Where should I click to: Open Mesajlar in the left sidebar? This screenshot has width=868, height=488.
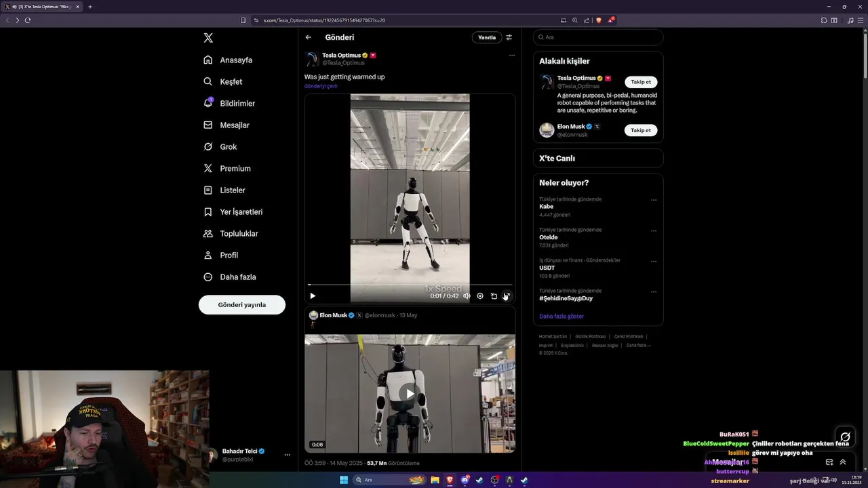tap(226, 125)
